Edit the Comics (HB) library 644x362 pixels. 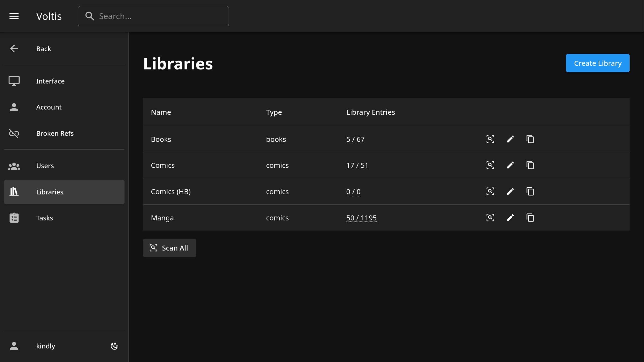click(510, 191)
